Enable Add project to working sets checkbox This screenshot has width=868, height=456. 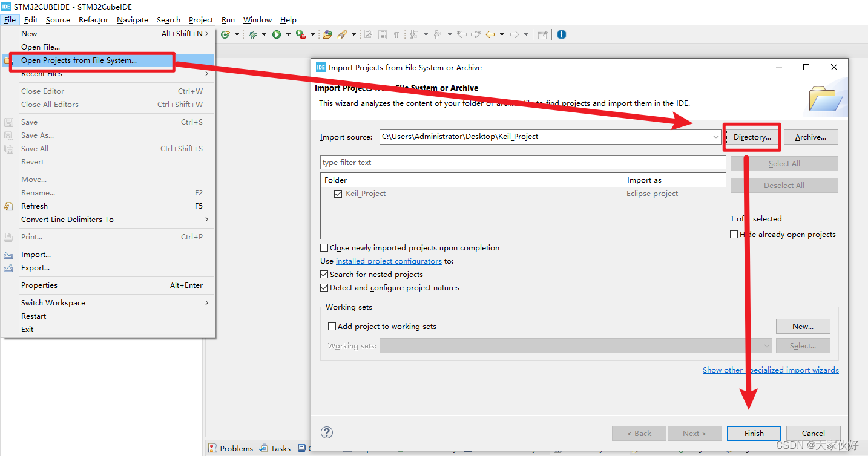[x=332, y=326]
